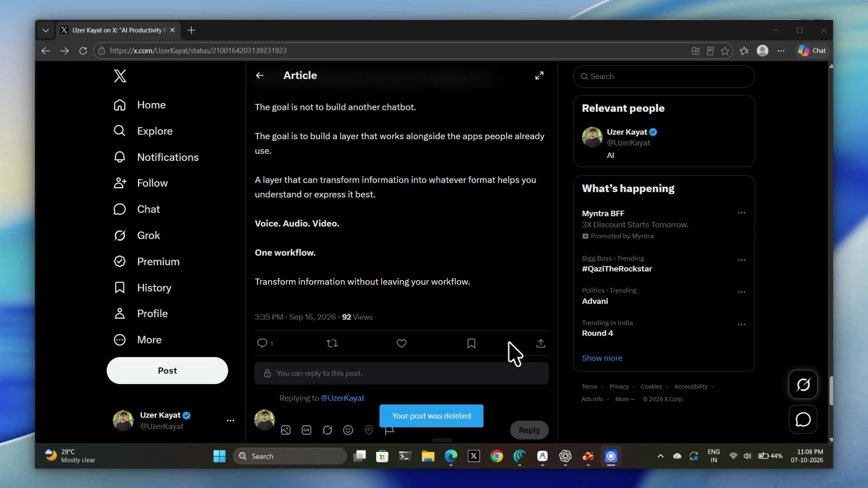Open Google Chrome from taskbar

point(497,456)
